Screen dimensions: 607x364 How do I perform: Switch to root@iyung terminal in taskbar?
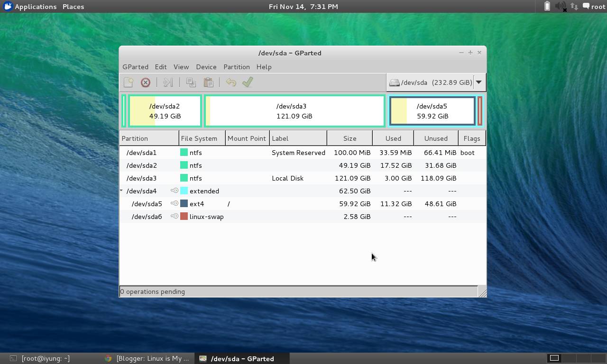[51, 358]
